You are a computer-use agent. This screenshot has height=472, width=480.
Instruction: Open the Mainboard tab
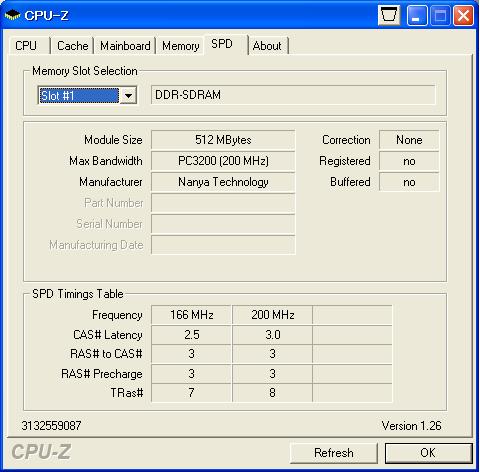[x=125, y=46]
